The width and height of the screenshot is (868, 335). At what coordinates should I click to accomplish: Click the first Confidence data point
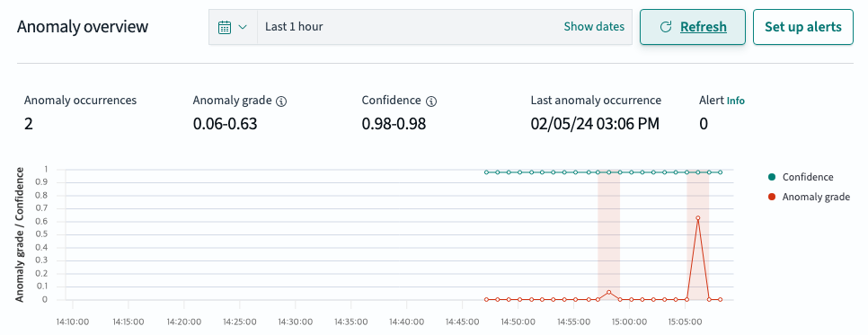pos(487,172)
